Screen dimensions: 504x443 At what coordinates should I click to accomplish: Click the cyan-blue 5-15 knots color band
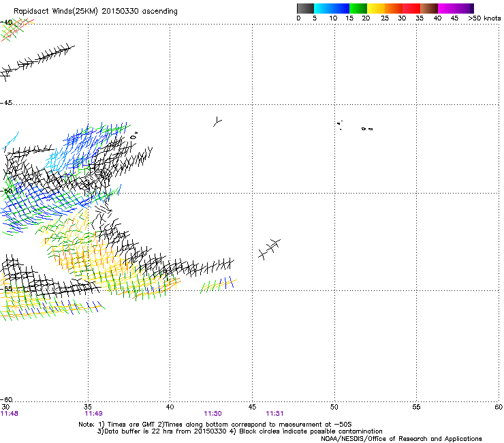click(x=332, y=8)
